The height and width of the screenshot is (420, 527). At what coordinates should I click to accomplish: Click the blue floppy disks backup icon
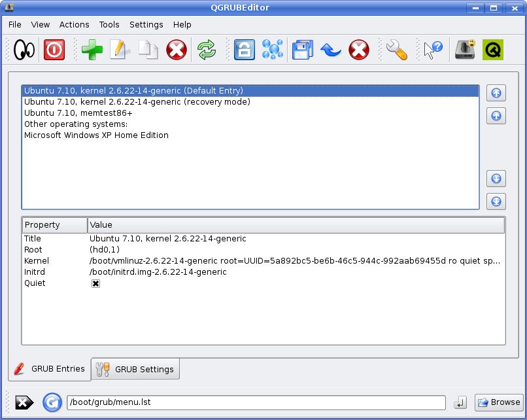(302, 50)
